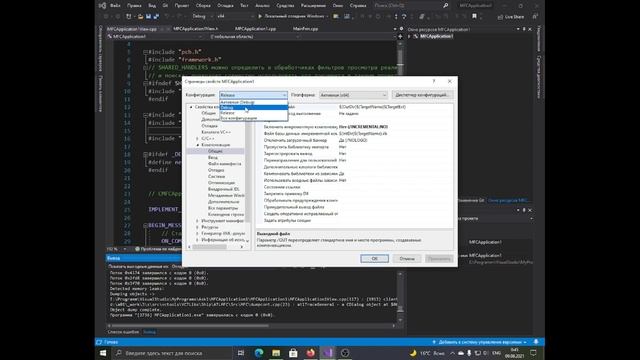This screenshot has height=360, width=640.
Task: Click the Save All toolbar icon
Action: [x=156, y=16]
